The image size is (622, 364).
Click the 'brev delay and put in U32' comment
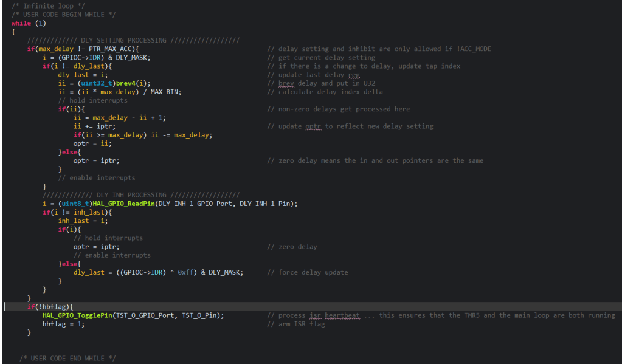point(321,83)
